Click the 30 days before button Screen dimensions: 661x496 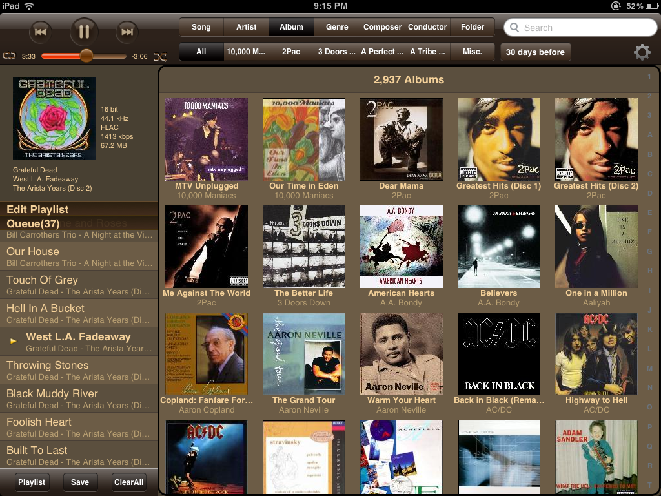point(535,52)
